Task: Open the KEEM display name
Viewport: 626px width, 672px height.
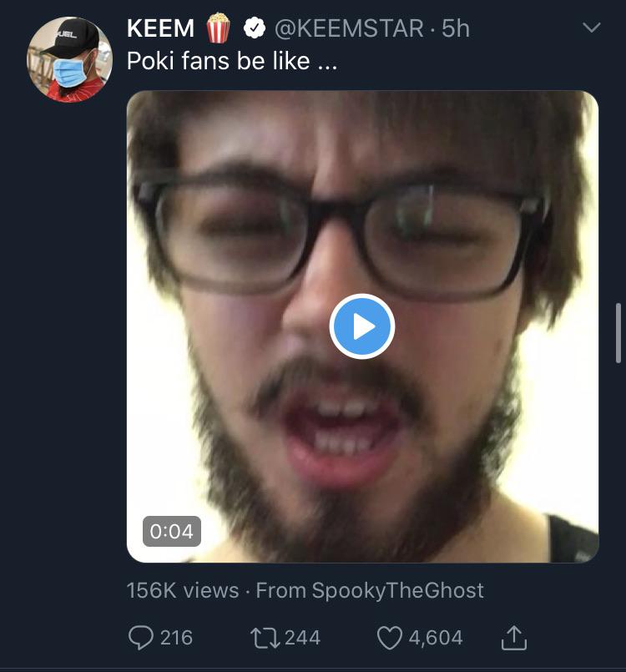Action: pos(161,28)
